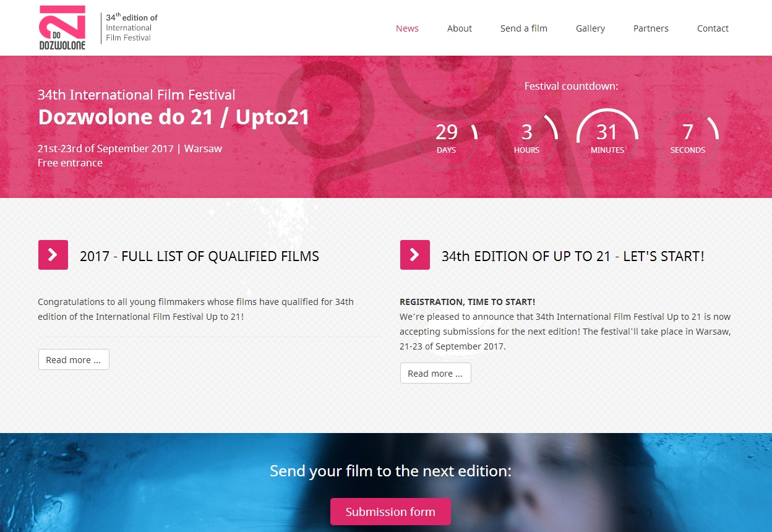Open headline 34th Edition of Up to 21
The image size is (772, 532).
click(x=573, y=256)
